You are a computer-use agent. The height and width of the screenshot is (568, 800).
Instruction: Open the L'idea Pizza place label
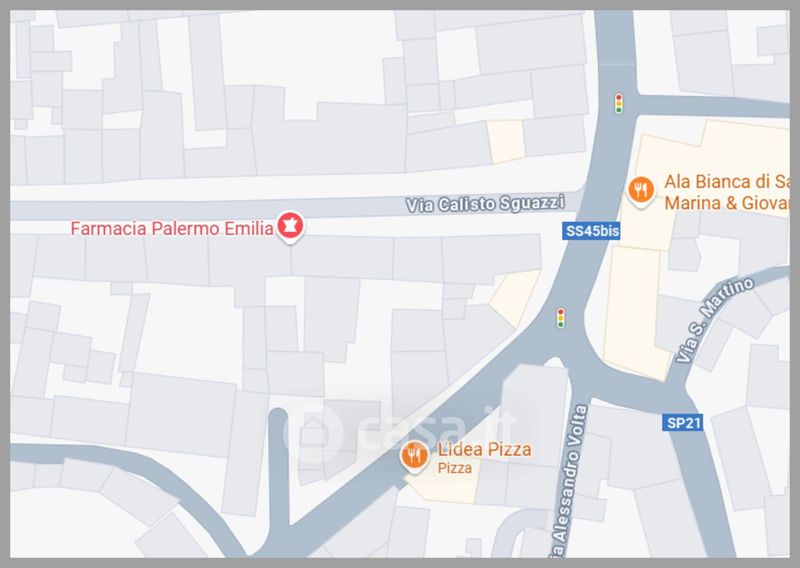click(x=485, y=450)
